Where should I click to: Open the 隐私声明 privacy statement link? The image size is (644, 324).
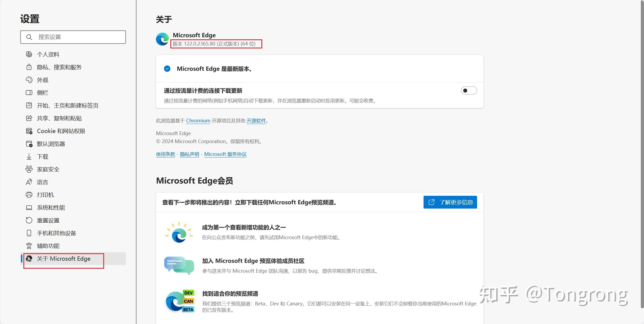(x=189, y=154)
